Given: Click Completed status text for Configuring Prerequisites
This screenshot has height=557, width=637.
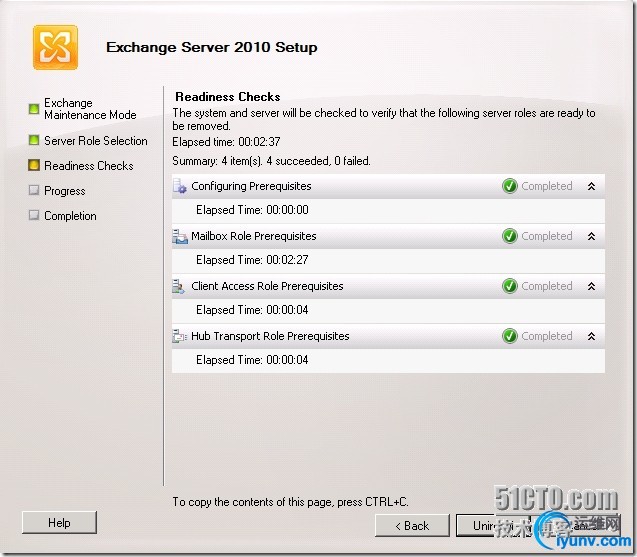Looking at the screenshot, I should tap(547, 186).
